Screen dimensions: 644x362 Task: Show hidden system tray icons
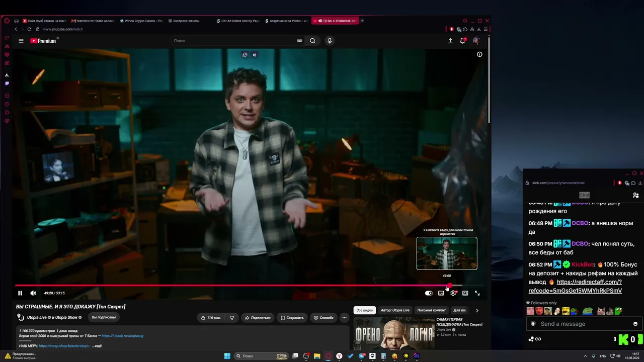tap(586, 356)
